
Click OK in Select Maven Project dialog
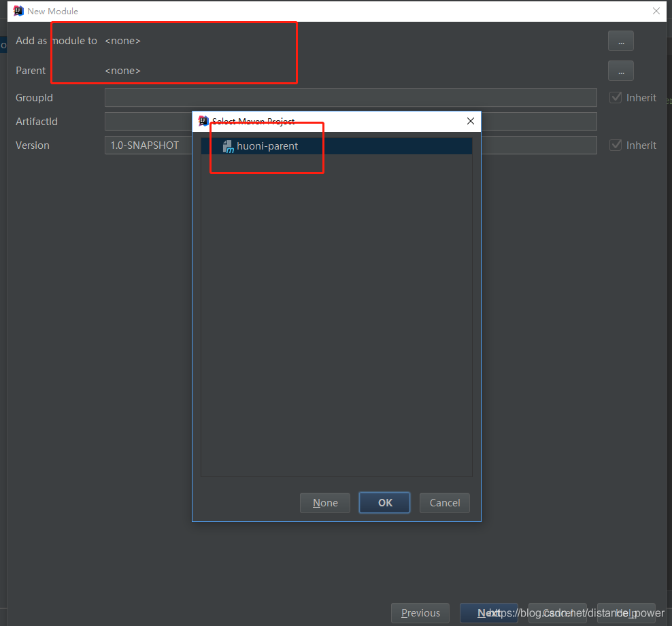tap(384, 503)
